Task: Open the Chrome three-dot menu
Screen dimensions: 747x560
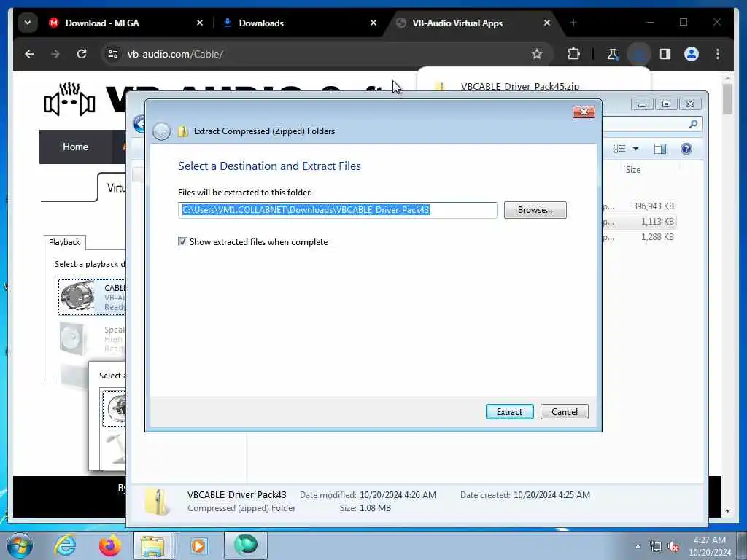Action: click(718, 54)
